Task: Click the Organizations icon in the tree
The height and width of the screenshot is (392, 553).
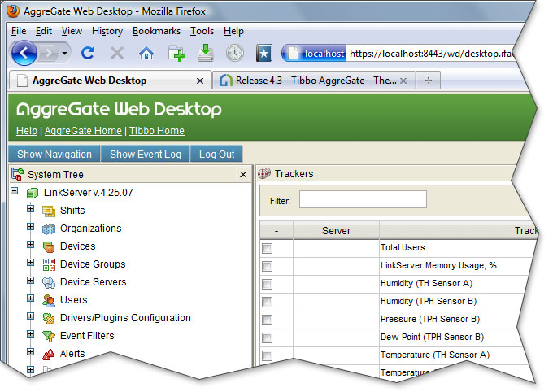Action: point(49,229)
